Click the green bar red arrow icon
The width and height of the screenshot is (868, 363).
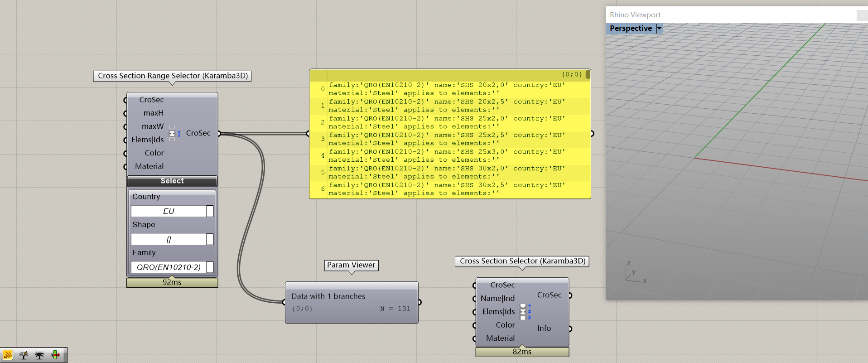point(55,355)
